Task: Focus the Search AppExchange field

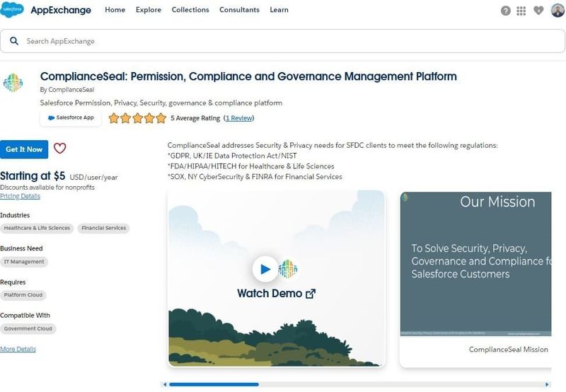Action: tap(282, 41)
